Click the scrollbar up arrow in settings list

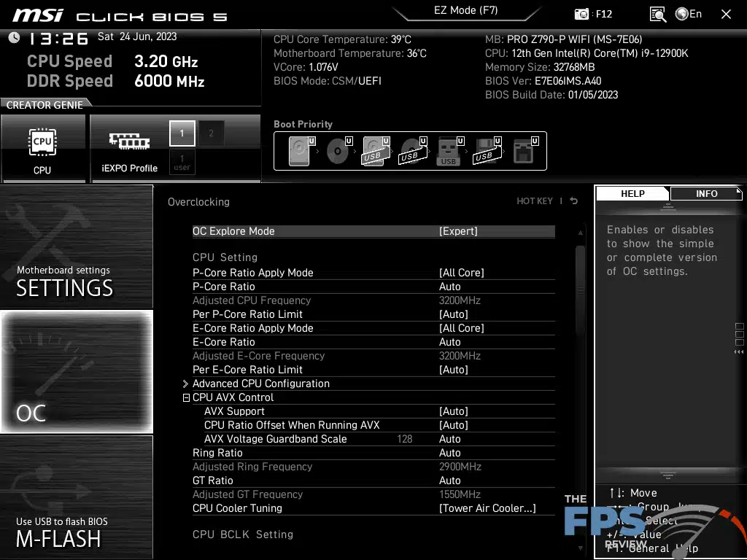[x=580, y=233]
